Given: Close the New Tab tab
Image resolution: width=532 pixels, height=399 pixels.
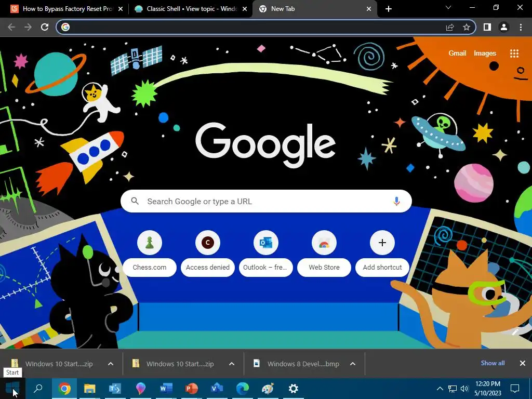Looking at the screenshot, I should 369,9.
